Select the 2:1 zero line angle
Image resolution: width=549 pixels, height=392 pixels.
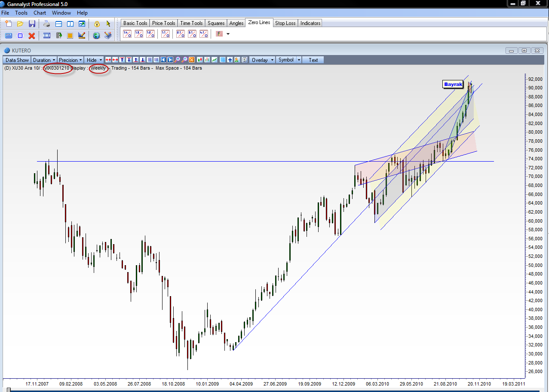click(181, 34)
